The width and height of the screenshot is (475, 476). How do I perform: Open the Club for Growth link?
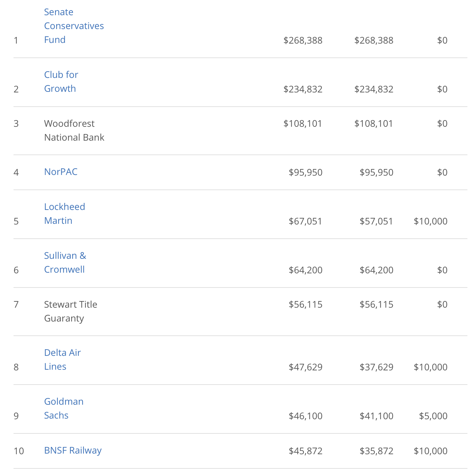point(61,82)
